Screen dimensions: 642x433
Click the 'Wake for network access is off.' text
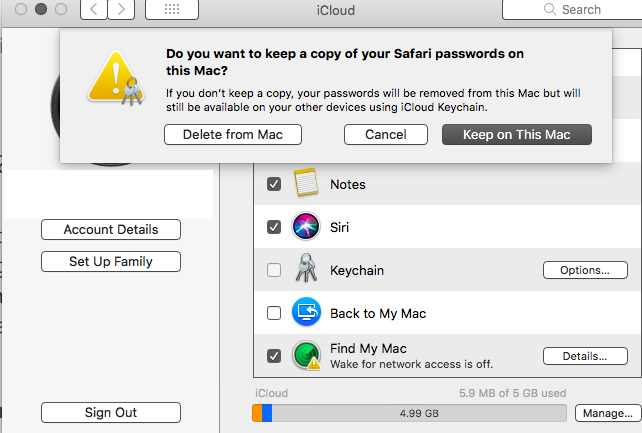411,364
